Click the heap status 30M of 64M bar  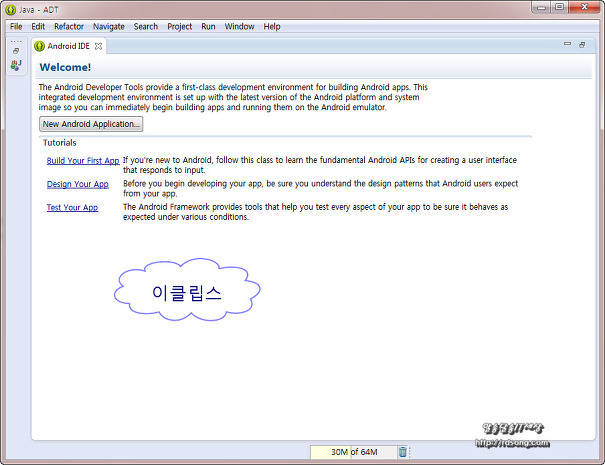[x=353, y=452]
